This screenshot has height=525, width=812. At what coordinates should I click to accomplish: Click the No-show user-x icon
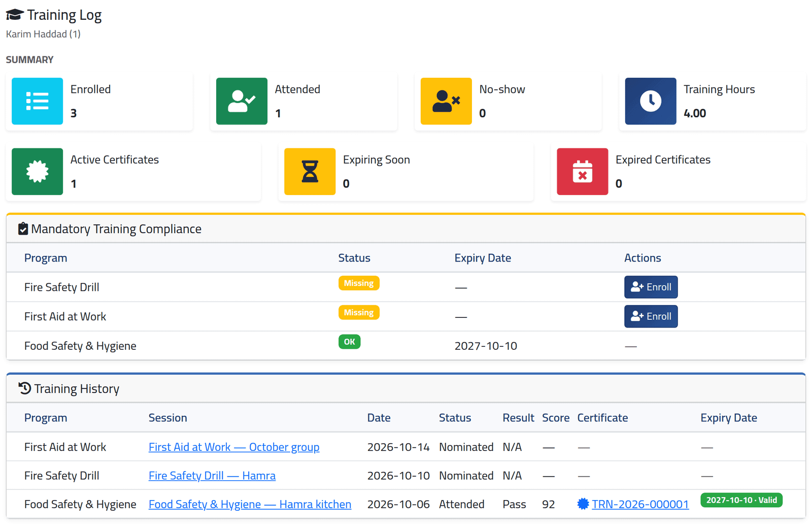pos(446,101)
